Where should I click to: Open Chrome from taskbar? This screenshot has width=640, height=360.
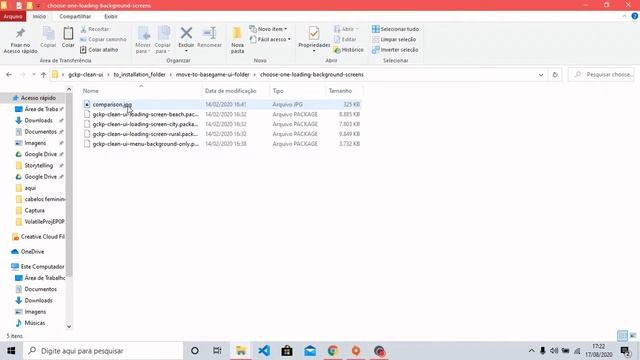333,351
